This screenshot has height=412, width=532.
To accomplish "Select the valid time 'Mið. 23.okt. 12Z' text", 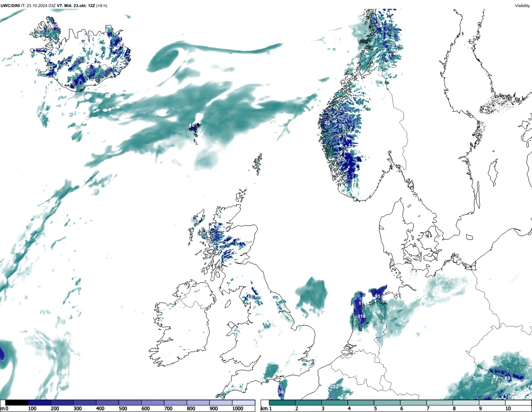I will (79, 5).
